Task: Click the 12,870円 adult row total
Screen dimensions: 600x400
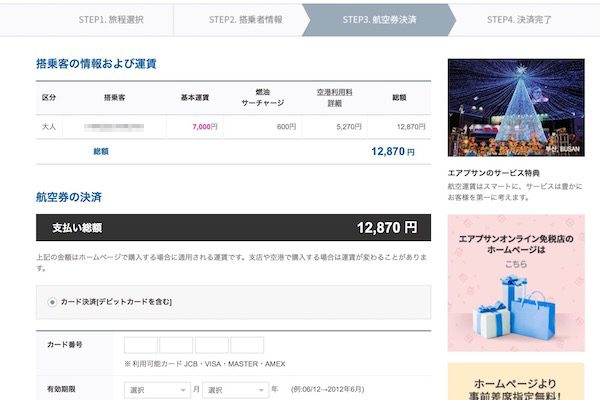Action: tap(411, 127)
